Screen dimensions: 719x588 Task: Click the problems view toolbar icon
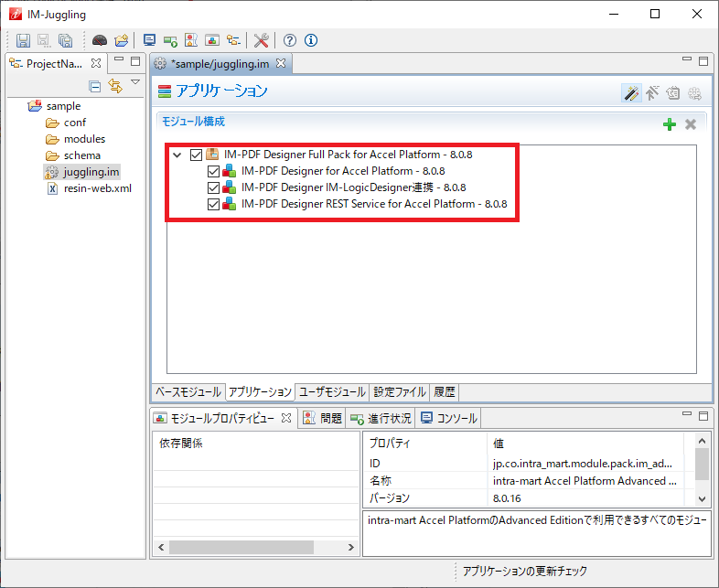click(x=191, y=40)
